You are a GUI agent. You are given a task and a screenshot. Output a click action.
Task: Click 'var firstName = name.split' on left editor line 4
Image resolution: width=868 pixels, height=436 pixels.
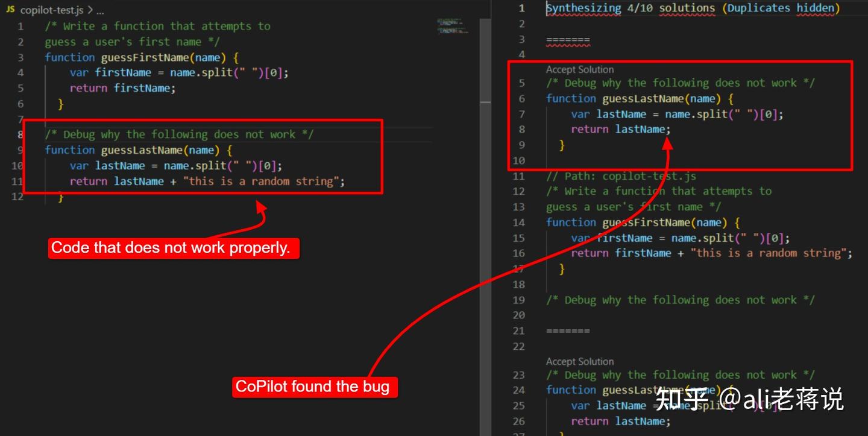coord(151,72)
